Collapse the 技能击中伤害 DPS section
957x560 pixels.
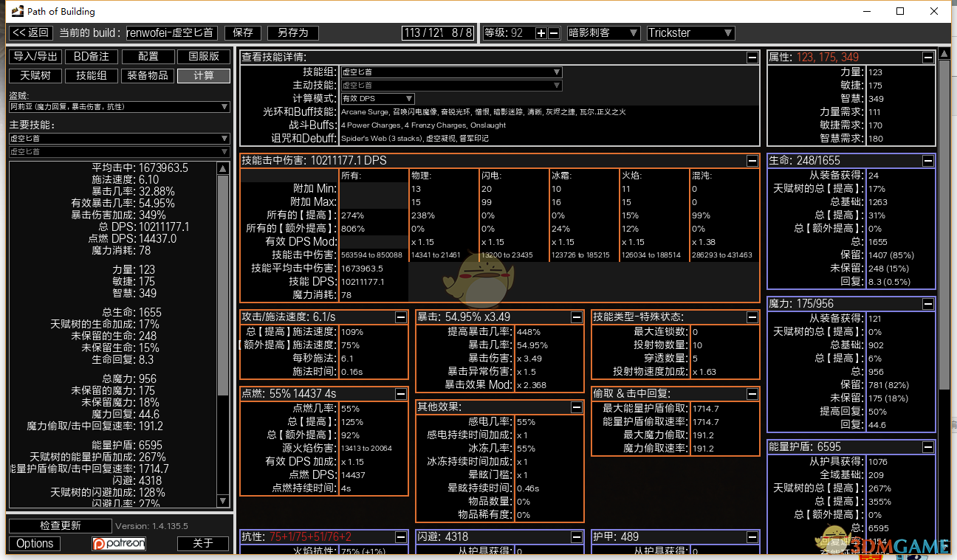click(x=752, y=161)
